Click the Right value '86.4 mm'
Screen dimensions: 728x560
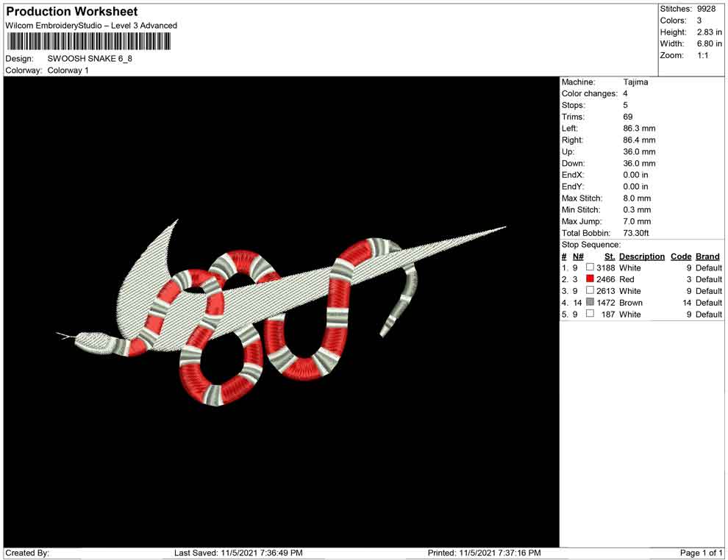coord(639,140)
